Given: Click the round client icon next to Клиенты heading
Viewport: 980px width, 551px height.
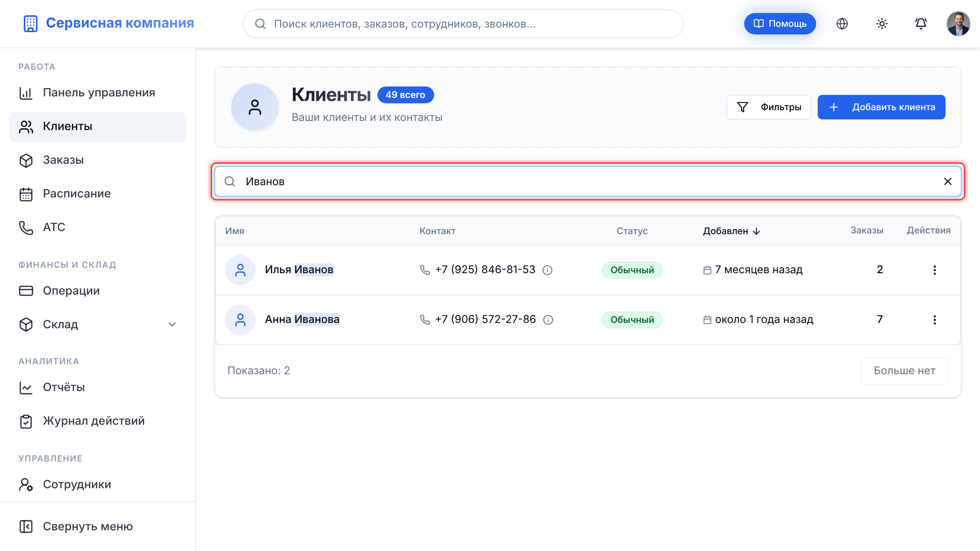Looking at the screenshot, I should 255,107.
